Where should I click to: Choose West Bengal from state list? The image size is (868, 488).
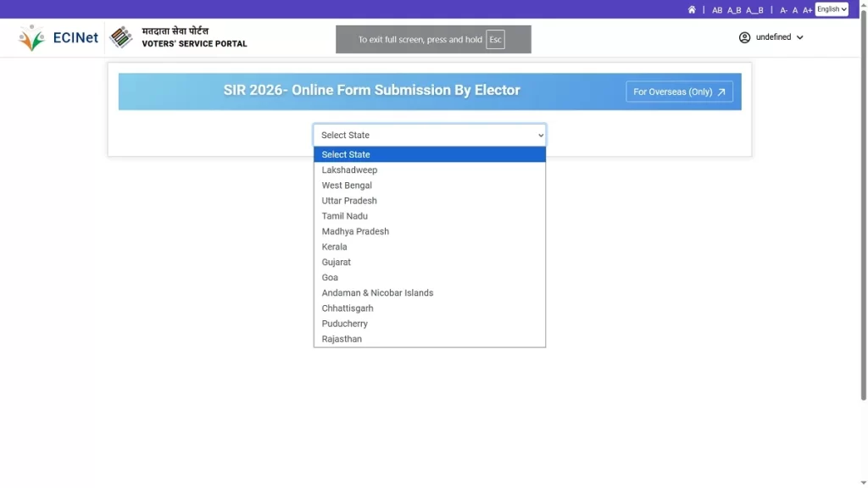[347, 186]
